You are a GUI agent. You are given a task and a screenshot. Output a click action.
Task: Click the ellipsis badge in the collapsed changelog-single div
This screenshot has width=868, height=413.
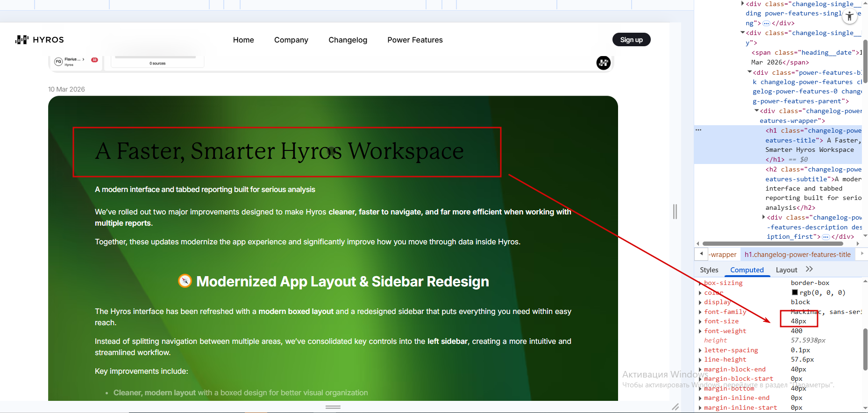click(766, 23)
